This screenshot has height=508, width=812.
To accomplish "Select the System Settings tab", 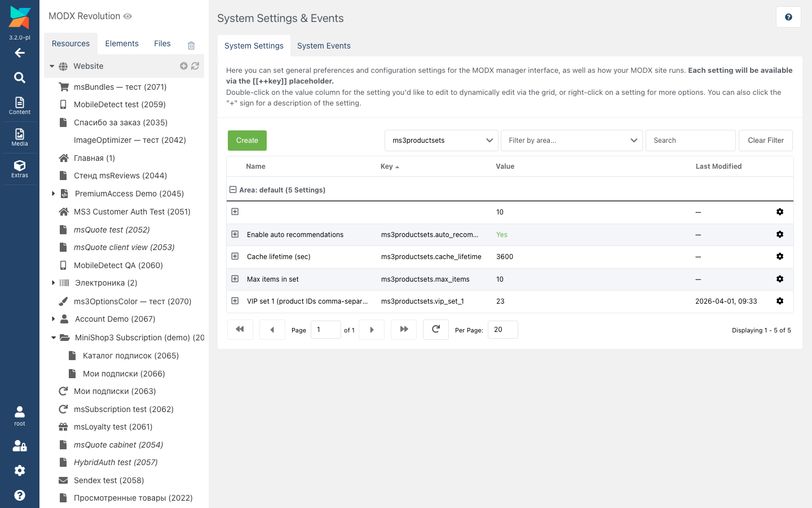I will [x=254, y=46].
